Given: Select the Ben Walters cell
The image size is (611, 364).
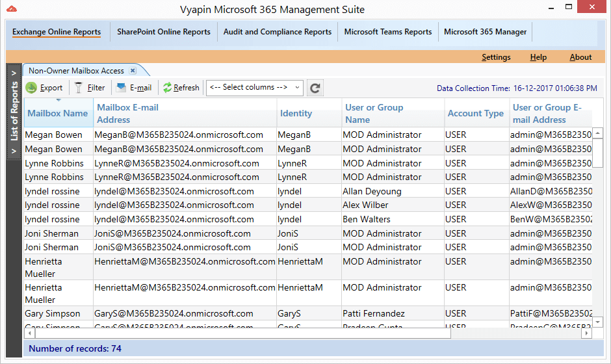Looking at the screenshot, I should pyautogui.click(x=393, y=220).
